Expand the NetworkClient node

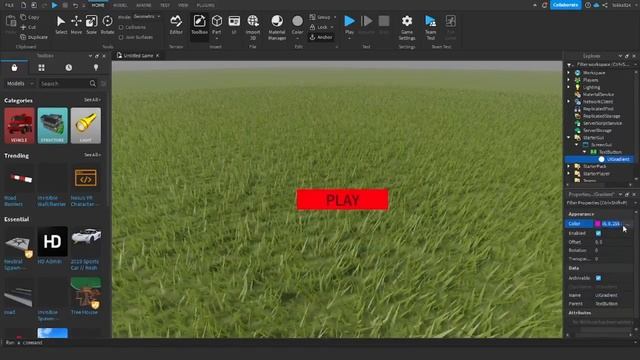pos(569,101)
